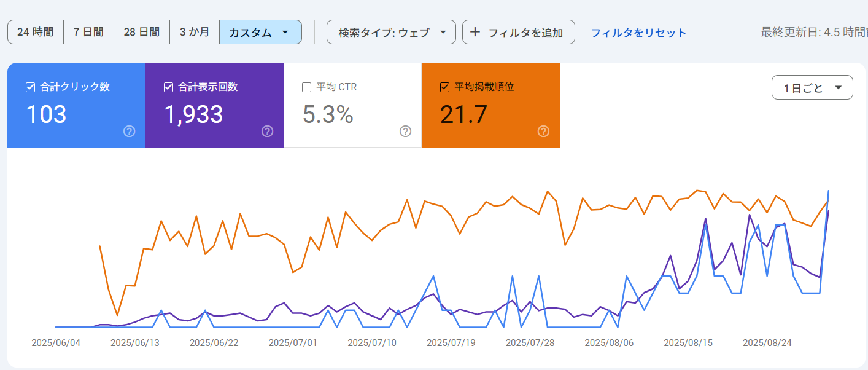The image size is (868, 370).
Task: Click the 5.3% average CTR value
Action: [328, 115]
